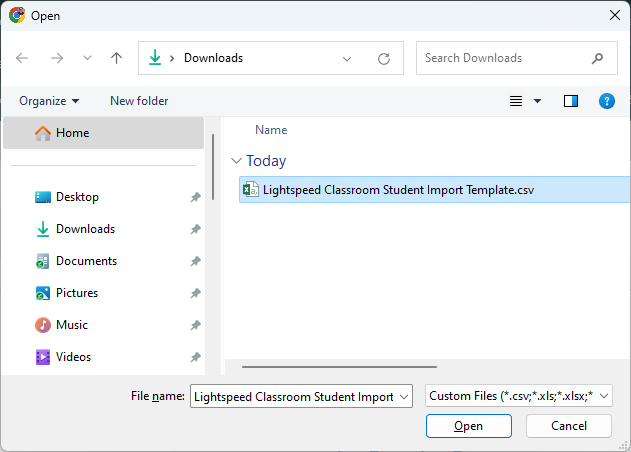The width and height of the screenshot is (631, 452).
Task: Click the Excel CSV file icon
Action: (250, 189)
